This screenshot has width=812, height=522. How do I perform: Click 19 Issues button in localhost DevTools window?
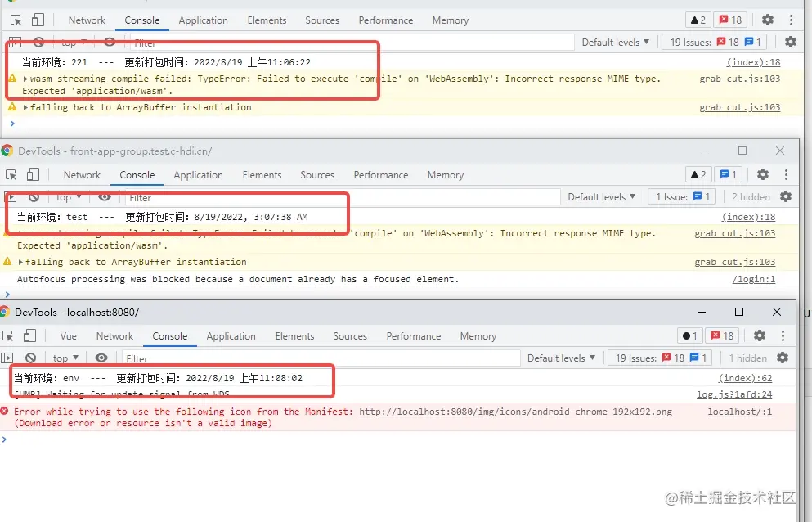pyautogui.click(x=660, y=358)
